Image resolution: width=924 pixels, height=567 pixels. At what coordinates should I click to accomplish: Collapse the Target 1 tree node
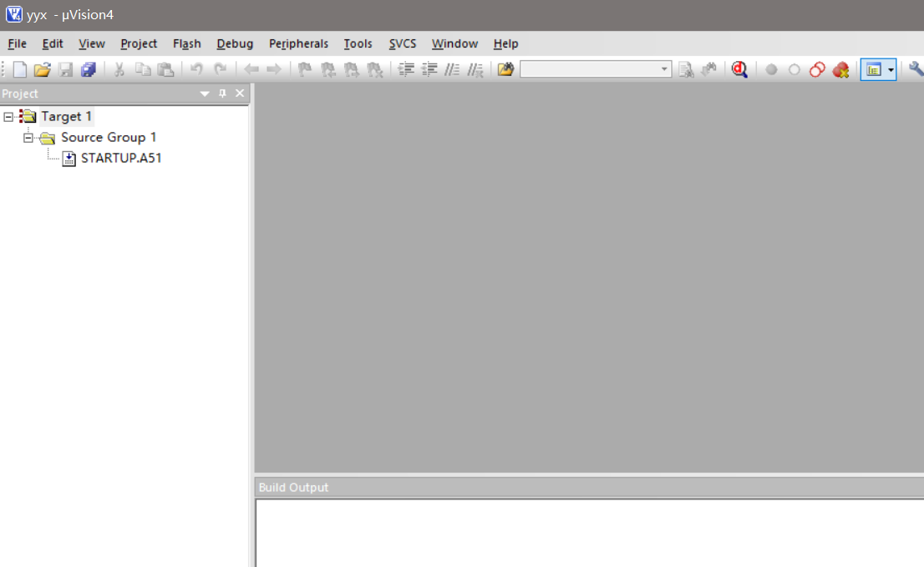8,117
